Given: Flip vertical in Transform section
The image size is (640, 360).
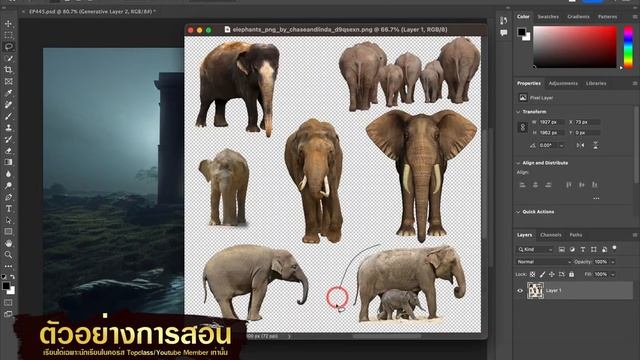Looking at the screenshot, I should click(596, 145).
